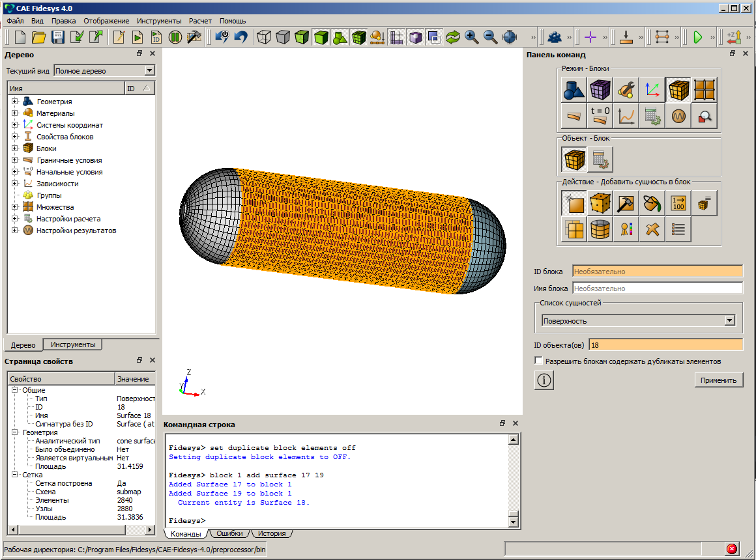Select the orange four-pane sets mode icon
The height and width of the screenshot is (560, 756).
(705, 90)
